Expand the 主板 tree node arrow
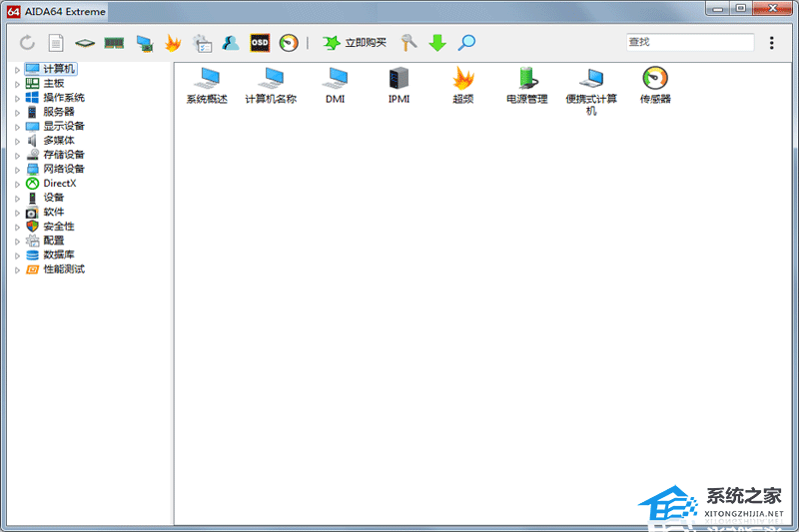 point(17,84)
